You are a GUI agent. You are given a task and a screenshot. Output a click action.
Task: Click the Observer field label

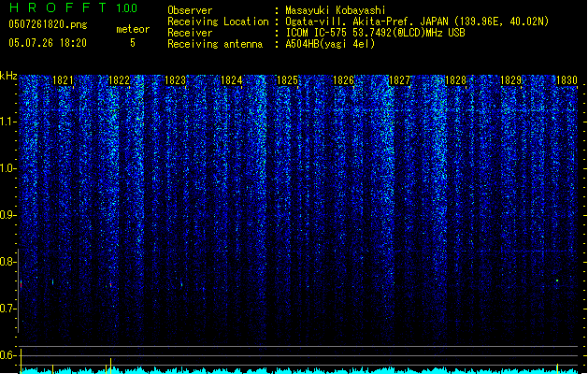click(x=190, y=10)
